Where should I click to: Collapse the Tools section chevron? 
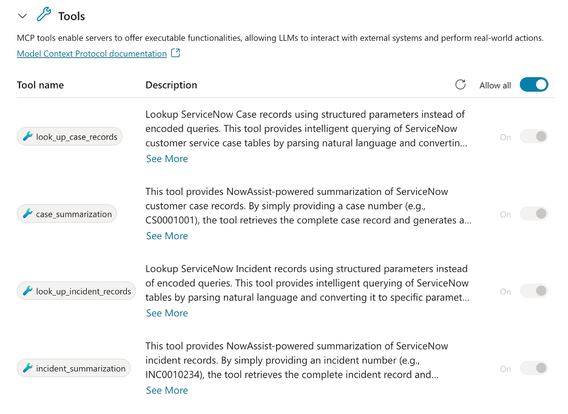point(22,16)
